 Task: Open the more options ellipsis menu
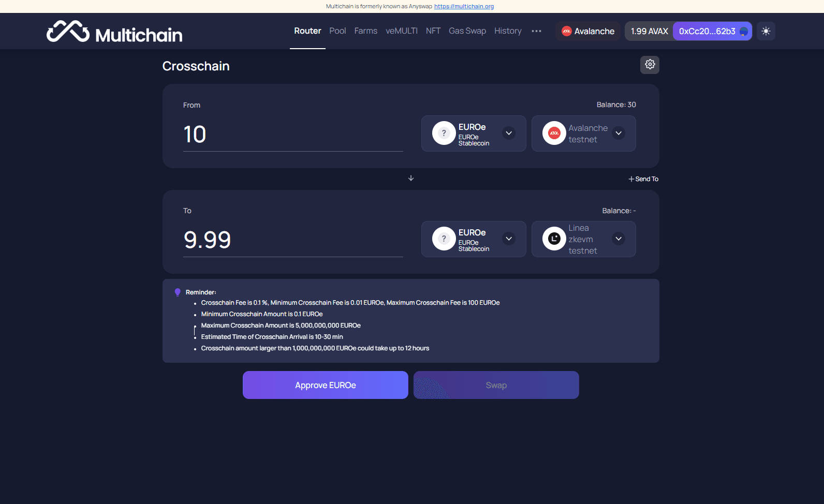[x=536, y=31]
